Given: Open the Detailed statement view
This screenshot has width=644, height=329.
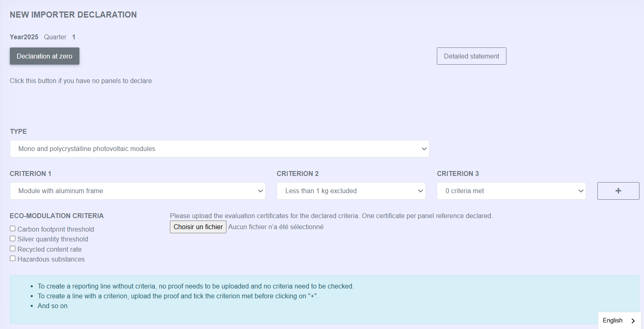Looking at the screenshot, I should 471,56.
